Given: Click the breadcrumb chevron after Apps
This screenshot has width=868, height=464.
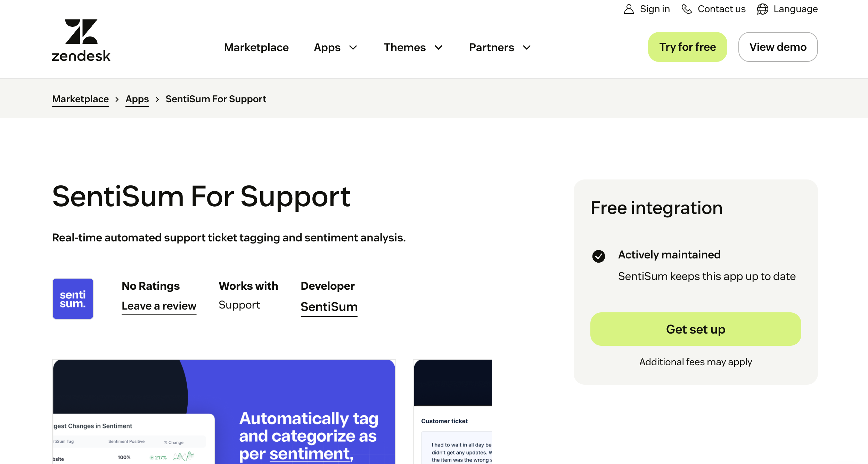Looking at the screenshot, I should tap(157, 99).
